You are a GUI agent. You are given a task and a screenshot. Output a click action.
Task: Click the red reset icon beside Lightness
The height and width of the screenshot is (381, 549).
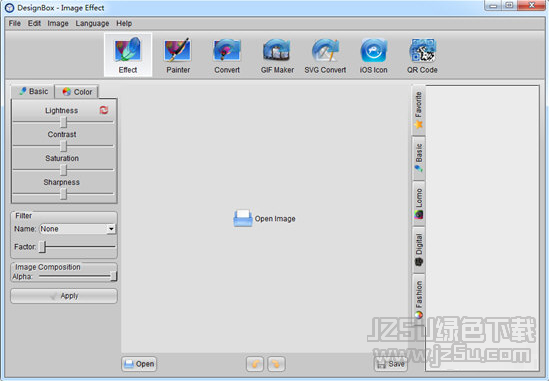tap(104, 110)
